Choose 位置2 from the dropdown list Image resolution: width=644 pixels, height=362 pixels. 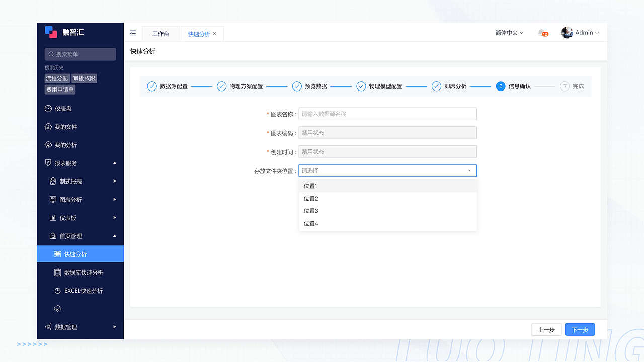point(387,199)
